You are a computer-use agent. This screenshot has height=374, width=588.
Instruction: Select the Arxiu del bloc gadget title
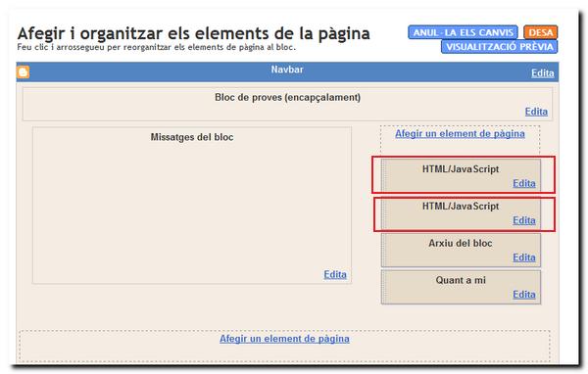pos(461,243)
